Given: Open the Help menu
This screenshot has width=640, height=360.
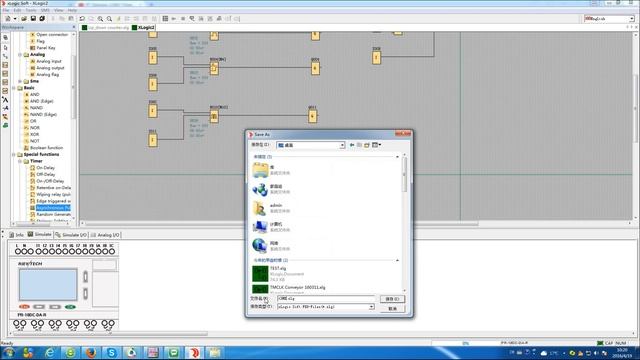Looking at the screenshot, I should point(72,10).
